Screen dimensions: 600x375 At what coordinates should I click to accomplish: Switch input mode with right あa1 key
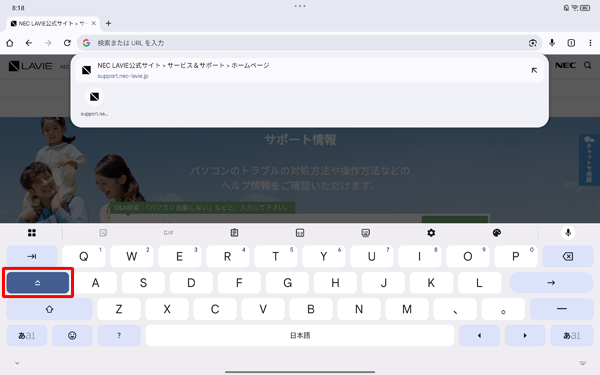(572, 336)
